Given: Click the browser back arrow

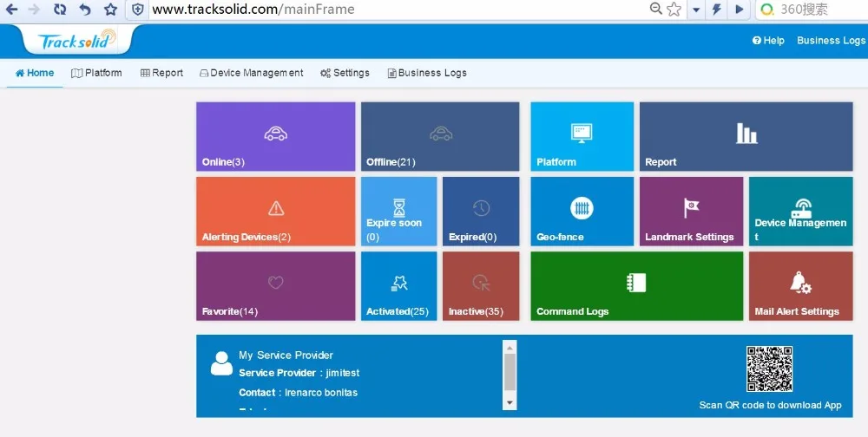Looking at the screenshot, I should point(11,9).
